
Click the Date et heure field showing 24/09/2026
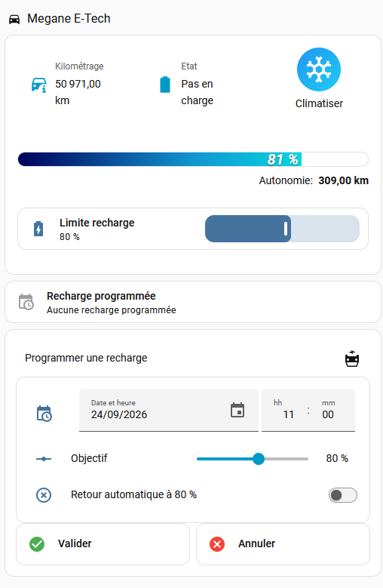168,411
